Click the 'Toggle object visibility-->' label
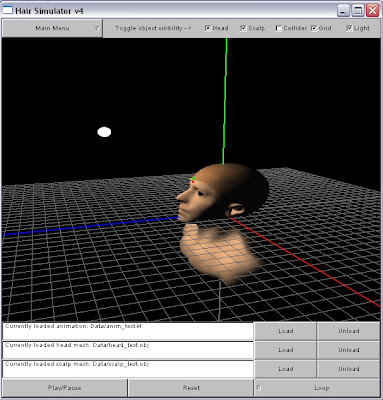This screenshot has width=383, height=400. click(153, 28)
